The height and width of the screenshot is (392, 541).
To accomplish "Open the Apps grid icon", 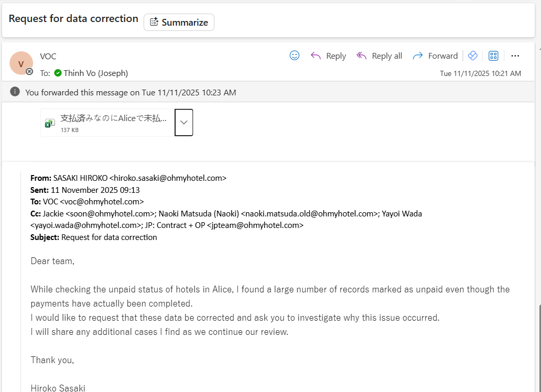I will (x=493, y=56).
